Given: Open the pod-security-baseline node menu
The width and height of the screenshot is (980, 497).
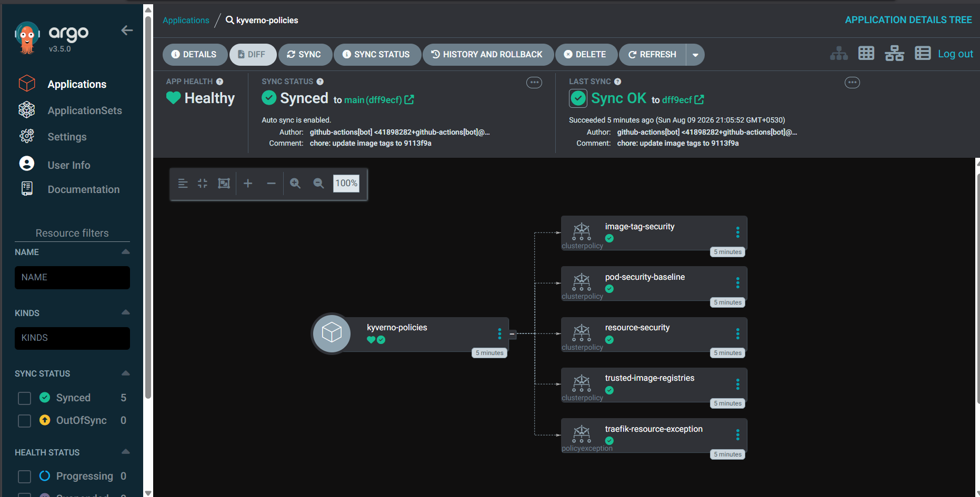Looking at the screenshot, I should pos(737,283).
